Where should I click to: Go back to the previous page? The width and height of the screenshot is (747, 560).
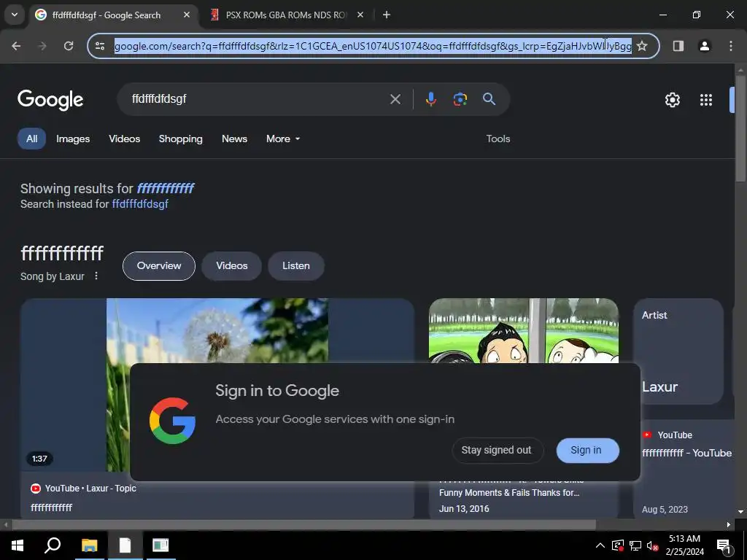(x=16, y=46)
